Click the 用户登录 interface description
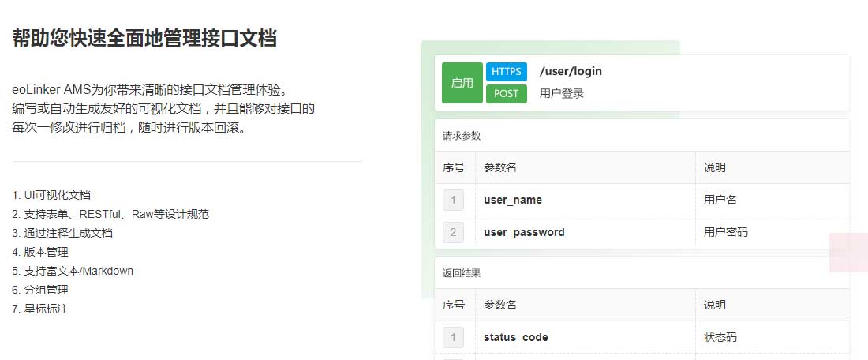Viewport: 868px width, 360px height. pos(562,93)
